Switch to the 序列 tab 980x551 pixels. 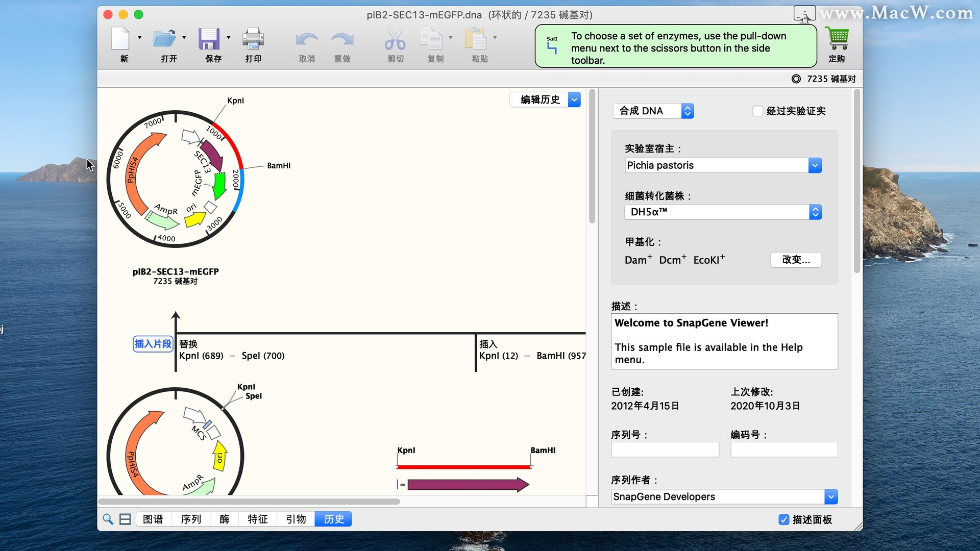(x=191, y=519)
